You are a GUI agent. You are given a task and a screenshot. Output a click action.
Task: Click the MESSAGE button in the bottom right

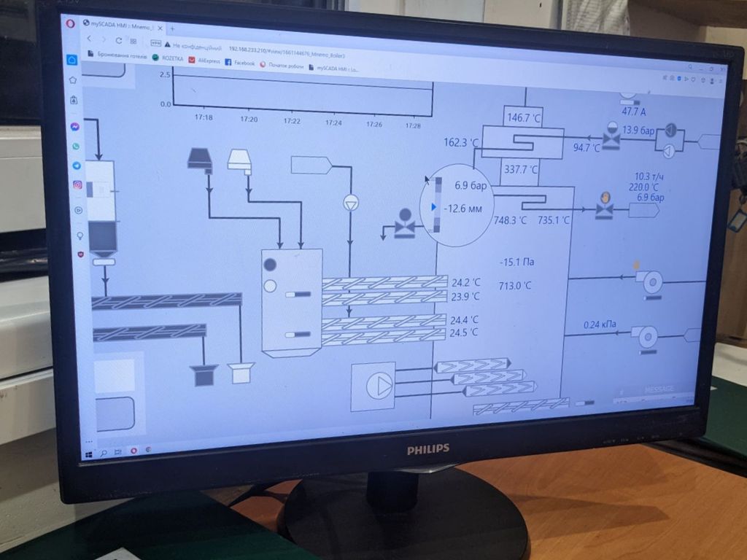659,389
